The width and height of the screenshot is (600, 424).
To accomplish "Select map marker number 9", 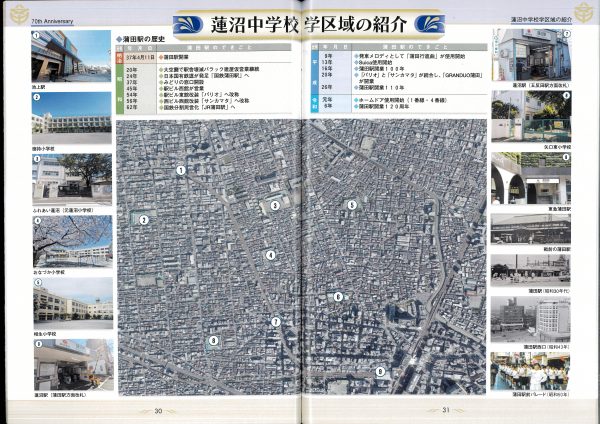I will (380, 371).
